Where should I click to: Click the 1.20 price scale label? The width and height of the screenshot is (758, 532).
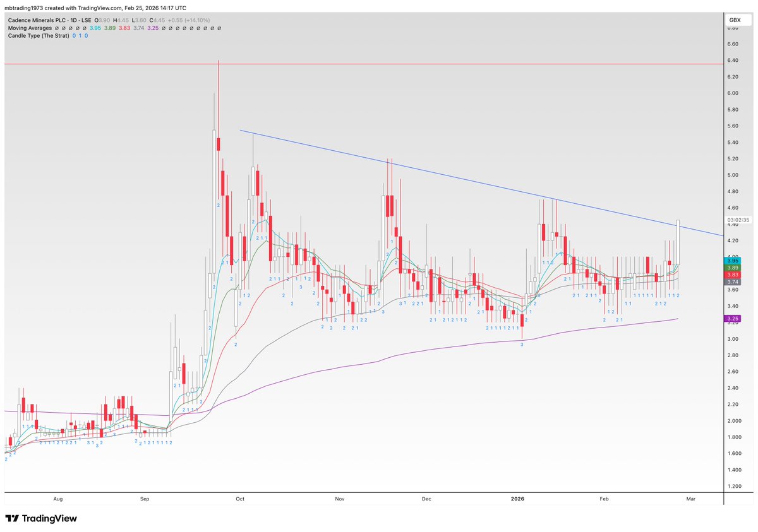pos(733,487)
